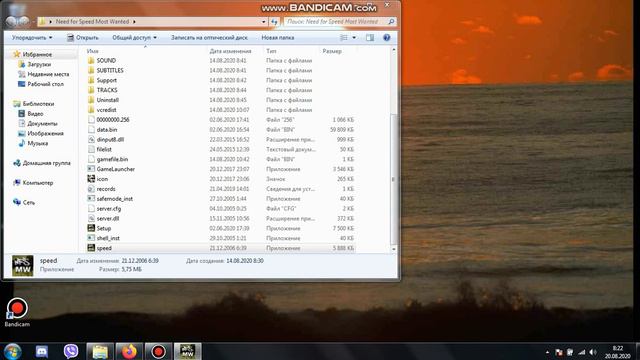Toggle the preview pane
This screenshot has width=640, height=360.
(x=370, y=38)
